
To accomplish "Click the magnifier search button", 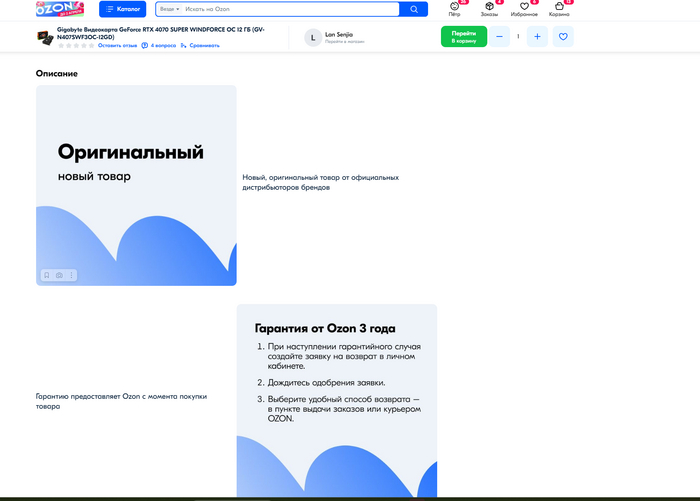I will coord(414,9).
